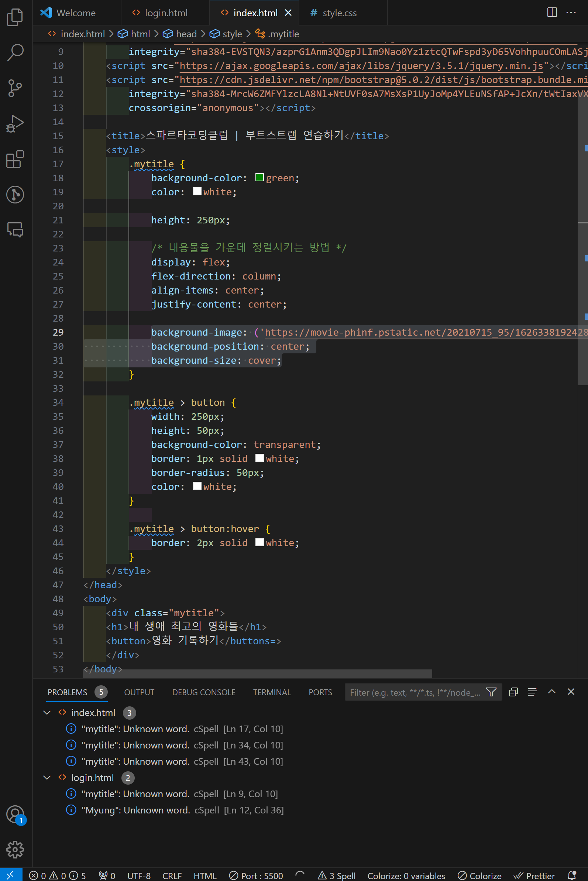Click the head breadcrumb item
This screenshot has width=588, height=881.
180,34
